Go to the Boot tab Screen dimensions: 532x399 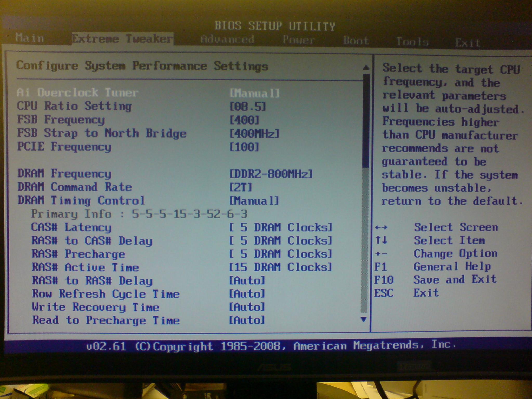tap(356, 41)
